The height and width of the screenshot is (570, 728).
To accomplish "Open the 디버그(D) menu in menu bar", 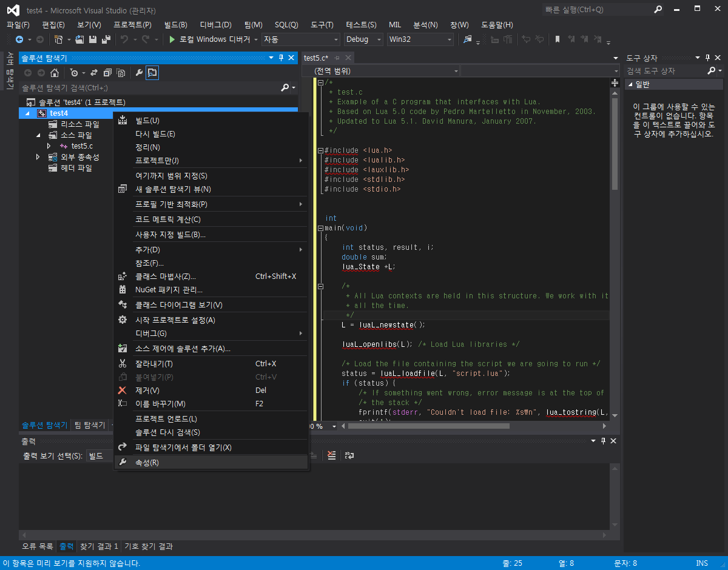I will [215, 25].
